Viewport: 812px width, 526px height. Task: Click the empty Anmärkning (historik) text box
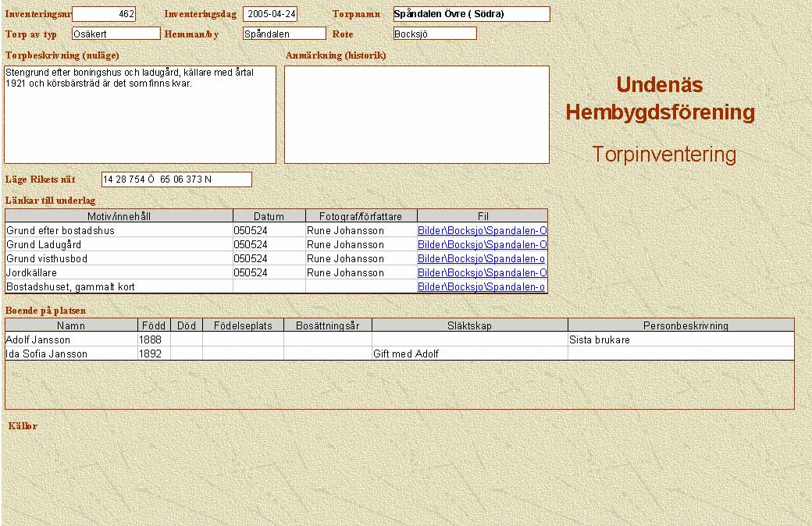(x=416, y=114)
